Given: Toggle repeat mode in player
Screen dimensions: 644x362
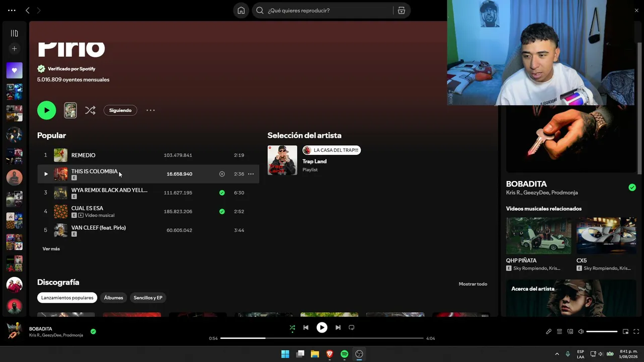Looking at the screenshot, I should coord(352,328).
